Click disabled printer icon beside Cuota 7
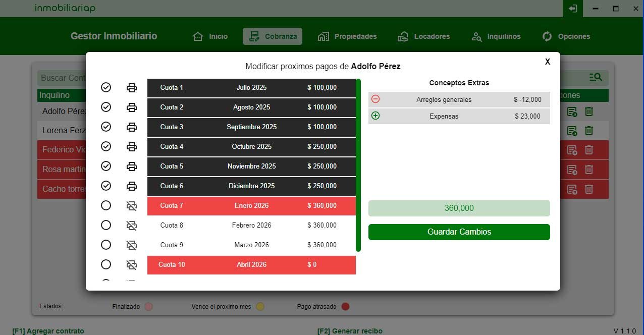 (x=132, y=206)
